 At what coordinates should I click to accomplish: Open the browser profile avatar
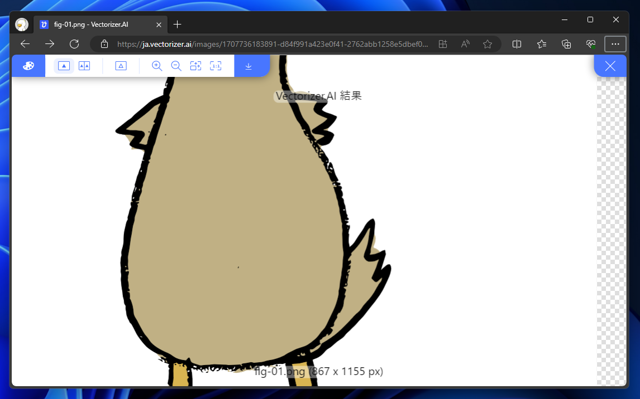click(22, 24)
